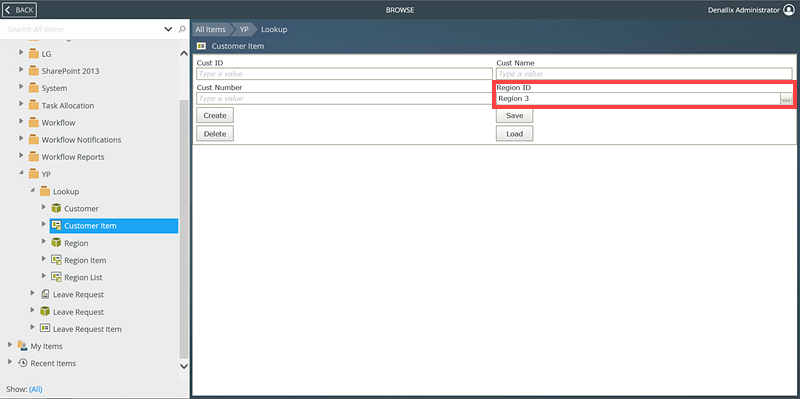This screenshot has height=399, width=800.
Task: Click the Create button
Action: point(215,115)
